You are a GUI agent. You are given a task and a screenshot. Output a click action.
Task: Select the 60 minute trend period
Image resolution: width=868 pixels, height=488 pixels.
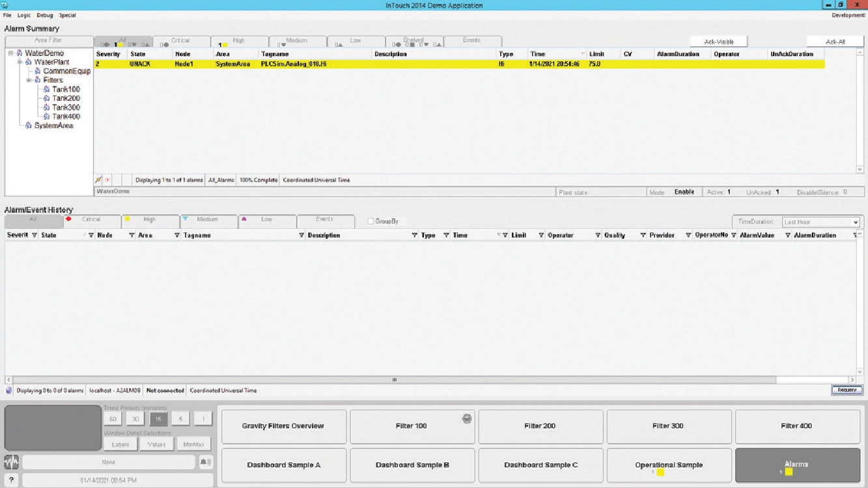113,420
